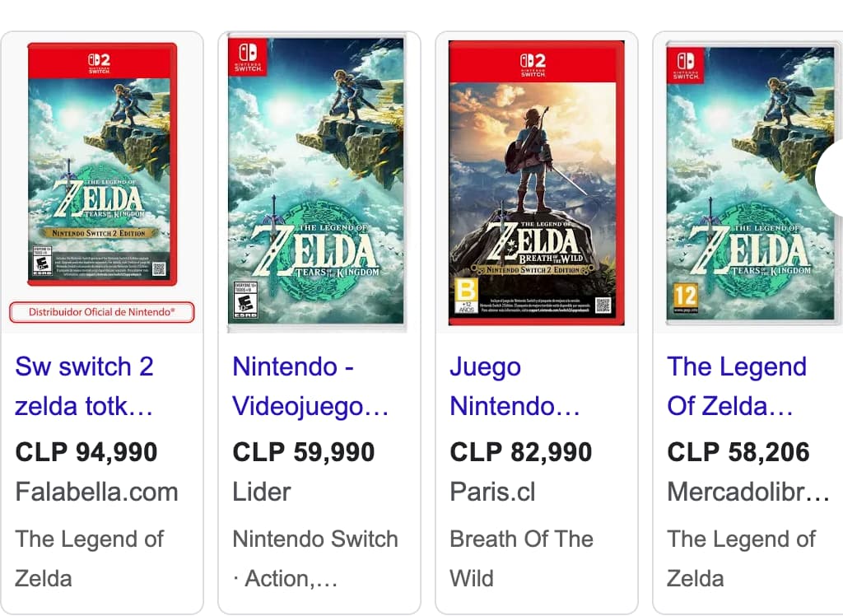The width and height of the screenshot is (843, 616).
Task: Open the Falabella Tears of the Kingdom cover image
Action: (x=102, y=165)
